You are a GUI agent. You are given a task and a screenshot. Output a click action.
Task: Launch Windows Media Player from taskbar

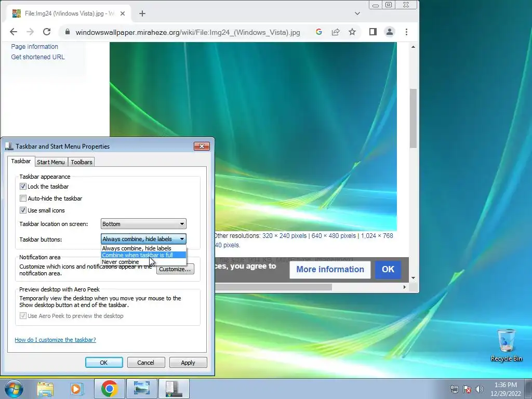77,389
